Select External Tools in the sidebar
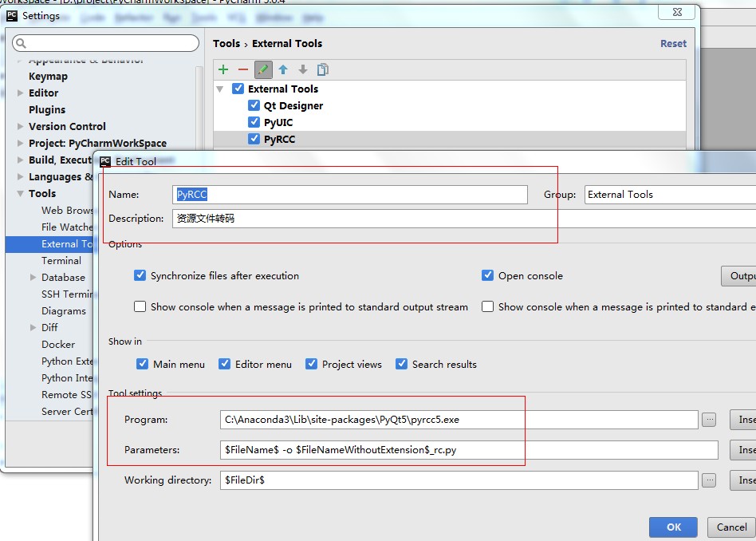 (x=49, y=243)
